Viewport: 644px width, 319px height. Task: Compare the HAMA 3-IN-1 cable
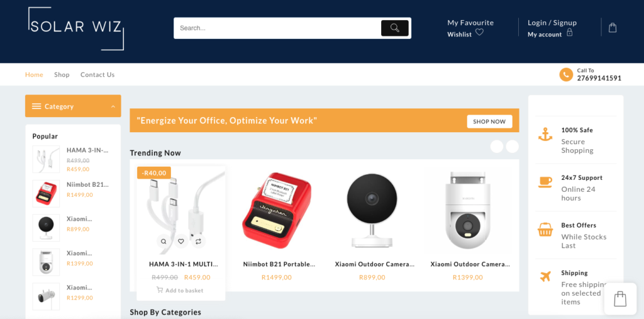(198, 242)
